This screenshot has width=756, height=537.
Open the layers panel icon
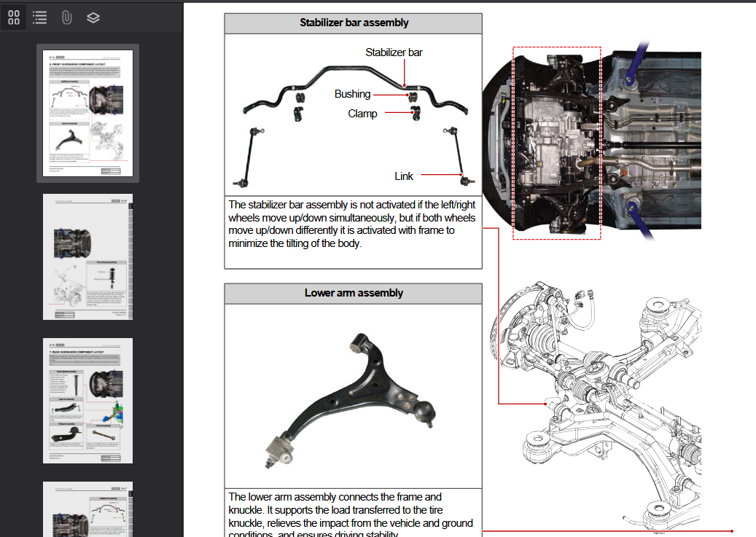coord(93,17)
